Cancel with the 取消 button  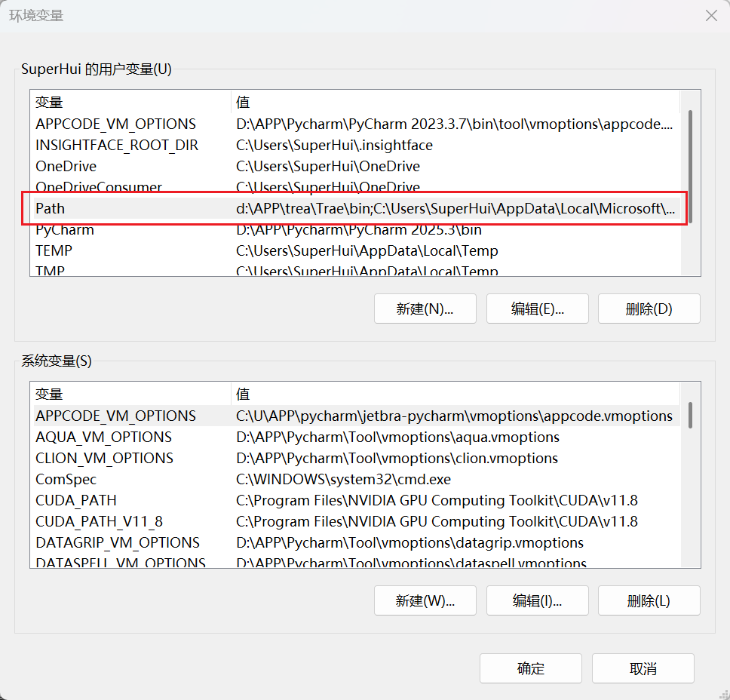tap(643, 668)
